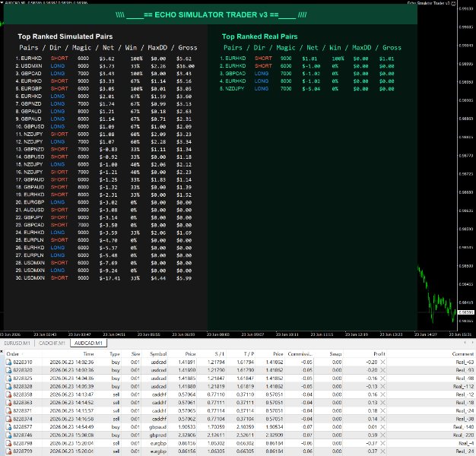The height and width of the screenshot is (456, 476).
Task: Click the order icon for order 8228310
Action: (x=8, y=362)
